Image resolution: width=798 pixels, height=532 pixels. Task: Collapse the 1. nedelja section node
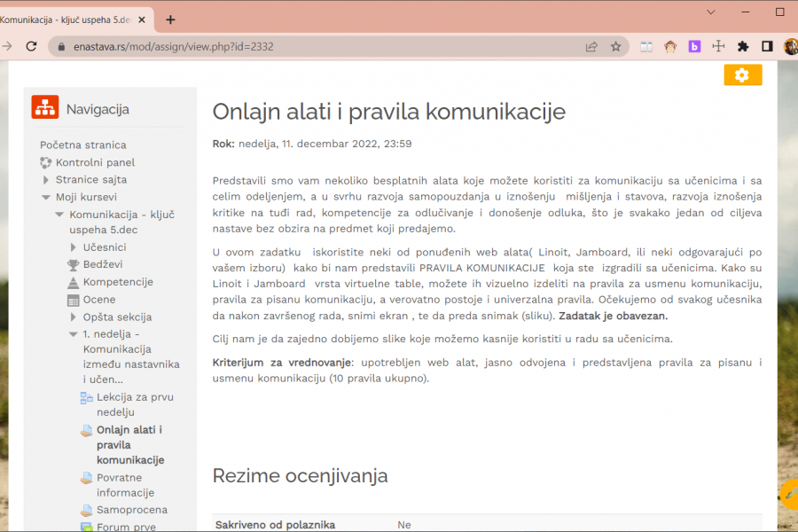coord(74,334)
